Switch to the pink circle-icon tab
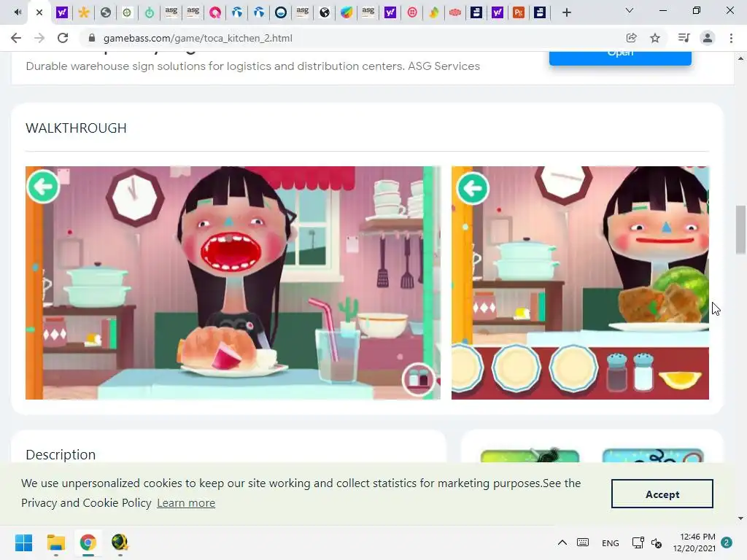Image resolution: width=747 pixels, height=560 pixels. coord(412,12)
